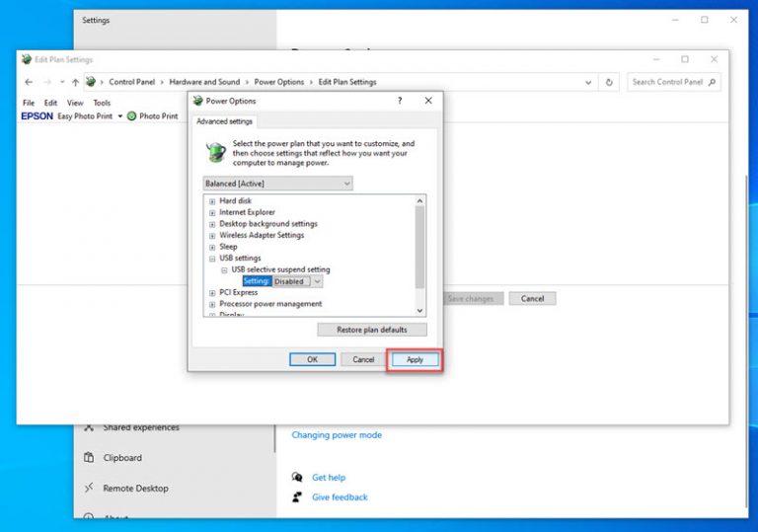Close the Power Options dialog
758x532 pixels.
pyautogui.click(x=428, y=101)
